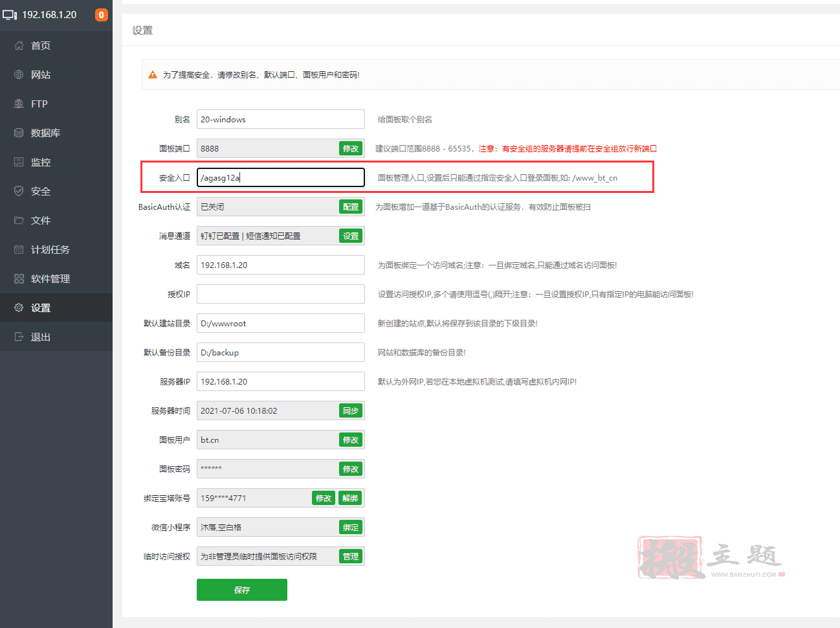Click 修改 button for 面板端口
This screenshot has height=628, width=840.
pyautogui.click(x=351, y=148)
